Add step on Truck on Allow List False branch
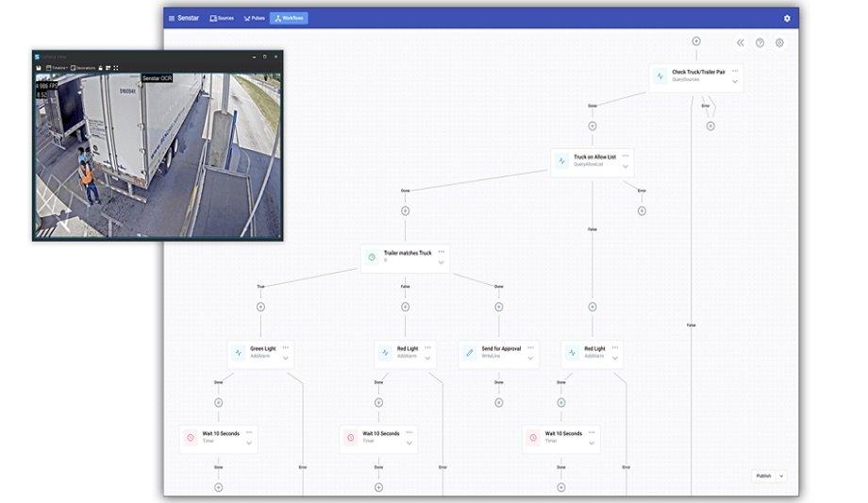Viewport: 868px width, 503px height. click(593, 307)
